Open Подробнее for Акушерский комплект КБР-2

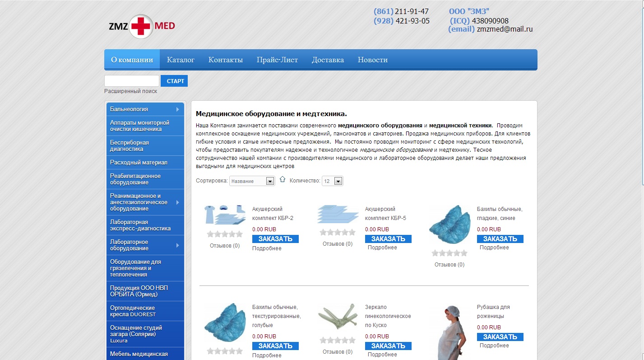coord(267,248)
